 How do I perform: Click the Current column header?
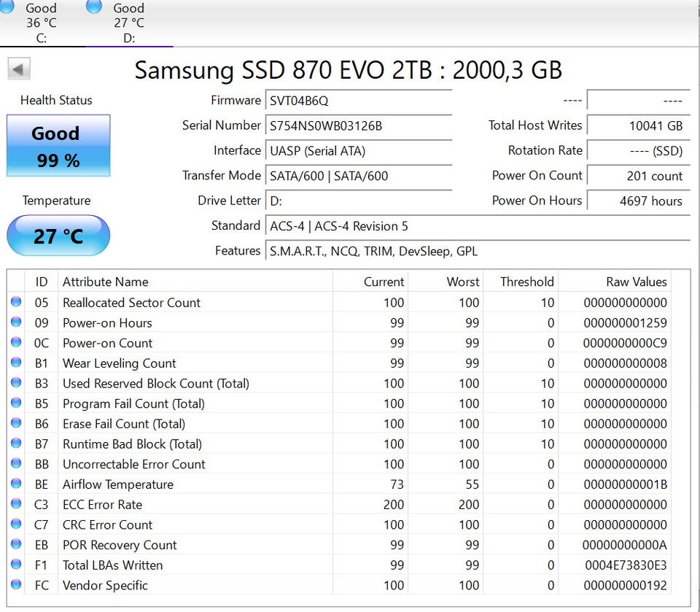(370, 282)
